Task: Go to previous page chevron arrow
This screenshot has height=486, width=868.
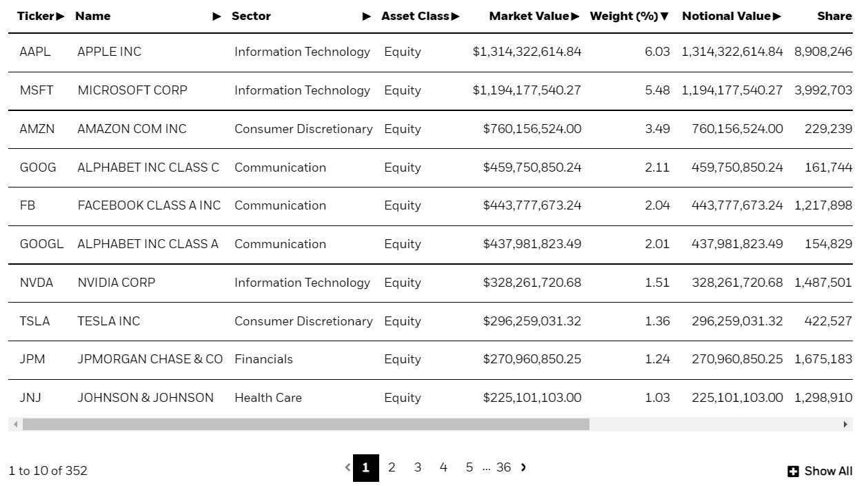Action: (347, 467)
